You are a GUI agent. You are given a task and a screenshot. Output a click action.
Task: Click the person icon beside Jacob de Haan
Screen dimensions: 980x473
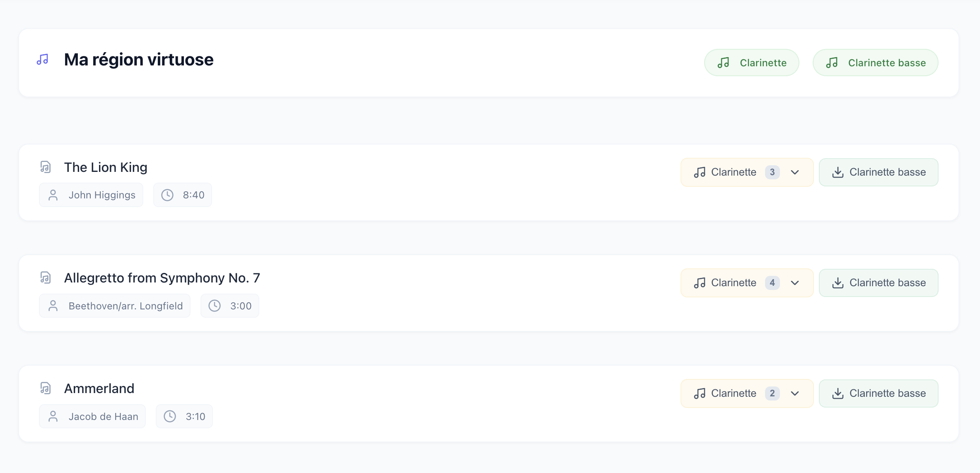[x=53, y=416]
